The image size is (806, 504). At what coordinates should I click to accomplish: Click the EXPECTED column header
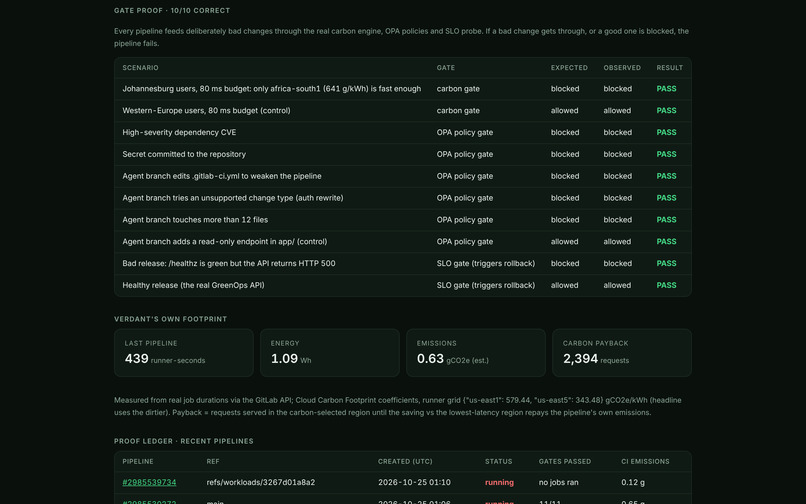point(569,68)
